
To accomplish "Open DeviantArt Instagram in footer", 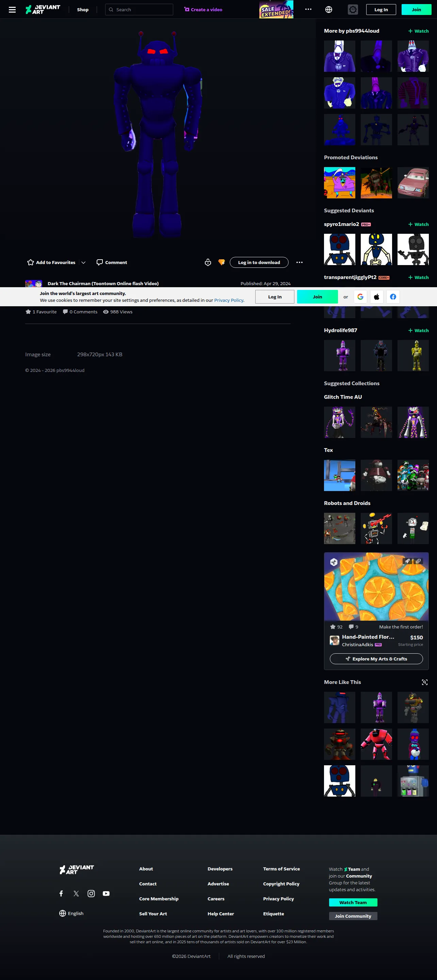I will (x=91, y=894).
